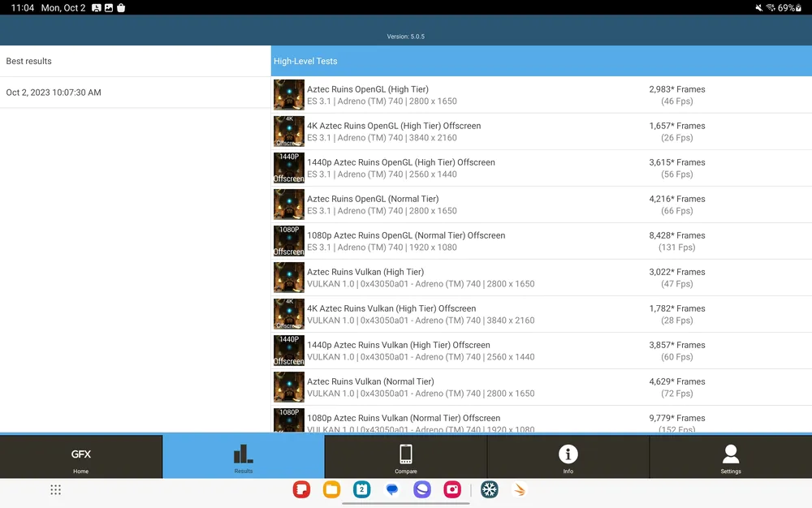The image size is (812, 508).
Task: Click the Aztec Ruins Vulkan (Normal Tier) thumbnail
Action: click(x=289, y=387)
